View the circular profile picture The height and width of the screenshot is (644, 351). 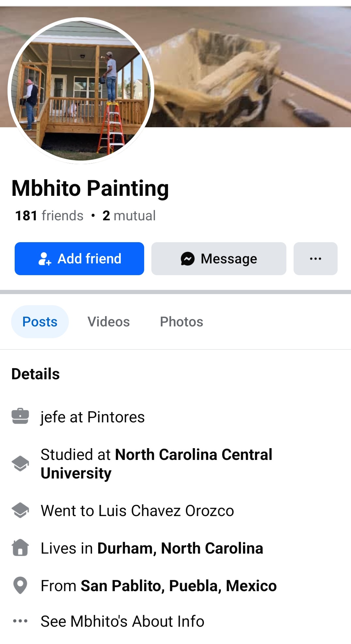coord(81,90)
